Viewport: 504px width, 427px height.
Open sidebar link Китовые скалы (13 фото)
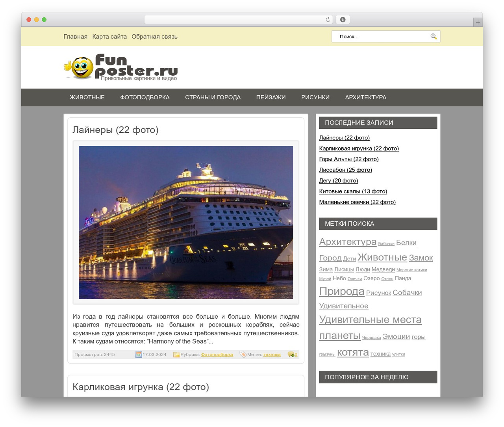(x=353, y=191)
